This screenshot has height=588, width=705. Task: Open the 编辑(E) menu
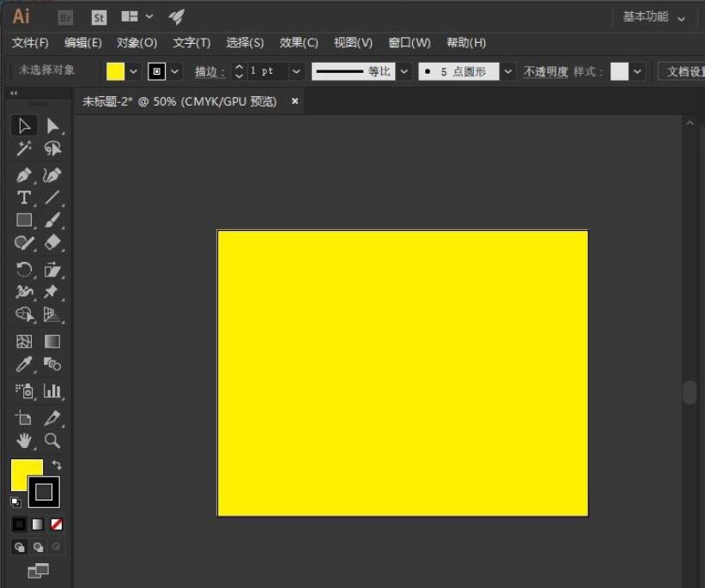82,43
